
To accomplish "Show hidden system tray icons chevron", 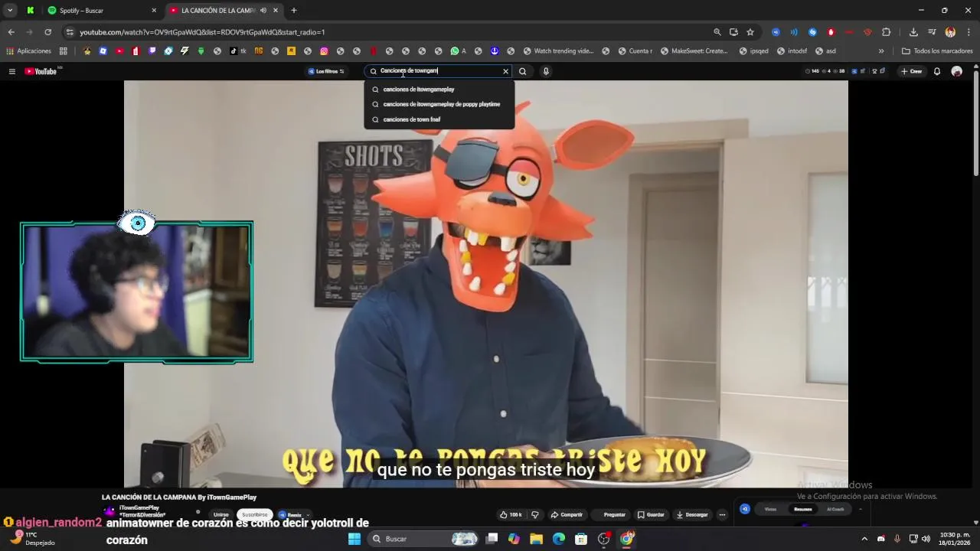I will point(864,539).
